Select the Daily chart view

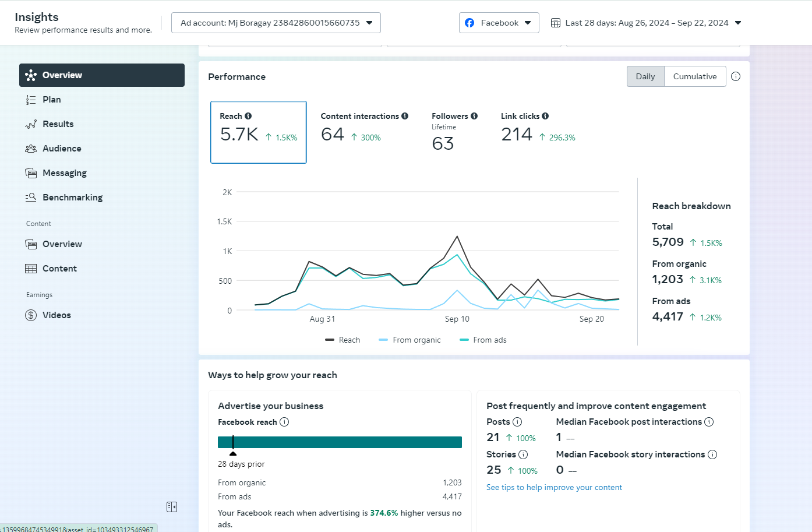(645, 76)
